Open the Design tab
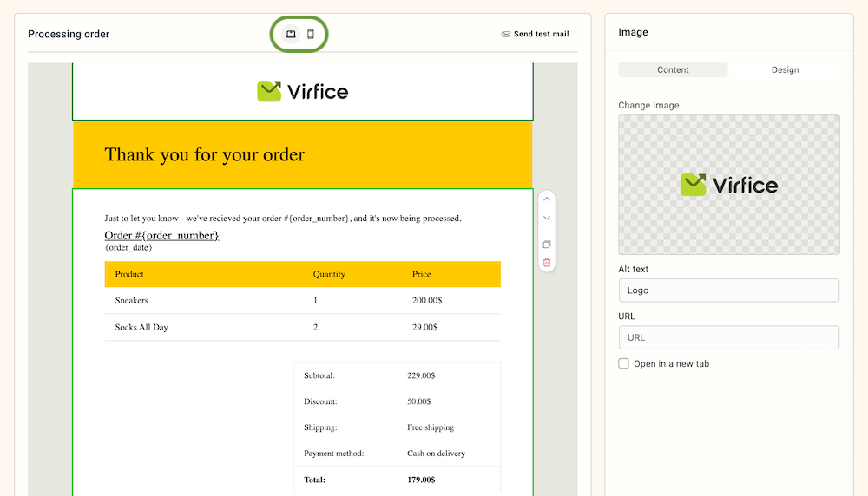Viewport: 868px width, 496px height. coord(785,69)
